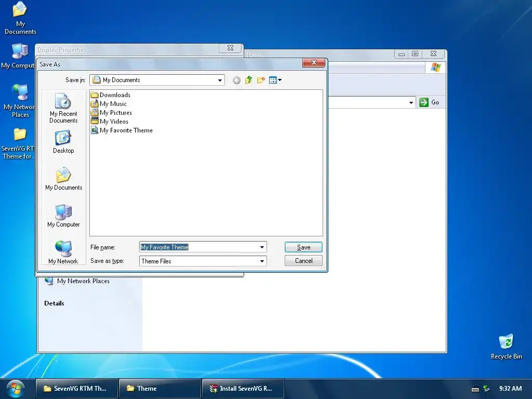
Task: Open My Network Places desktop icon
Action: [x=19, y=101]
